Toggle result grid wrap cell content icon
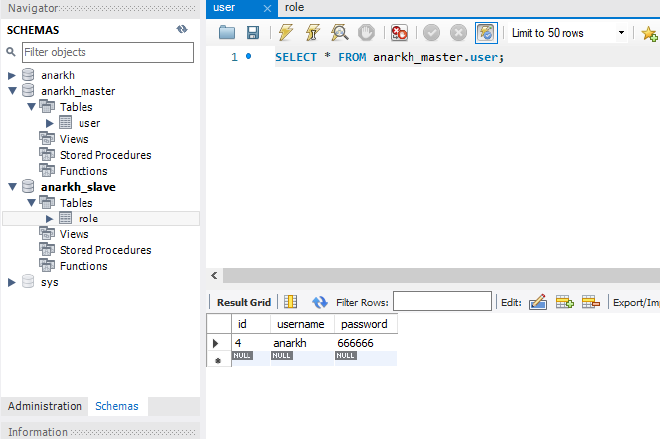Viewport: 660px width, 439px height. point(291,302)
